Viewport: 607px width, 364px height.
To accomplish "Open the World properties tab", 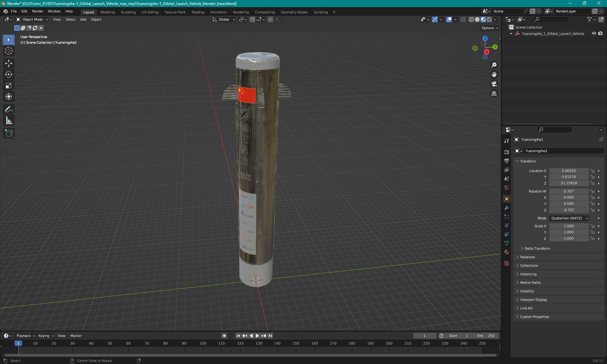I will click(x=507, y=188).
